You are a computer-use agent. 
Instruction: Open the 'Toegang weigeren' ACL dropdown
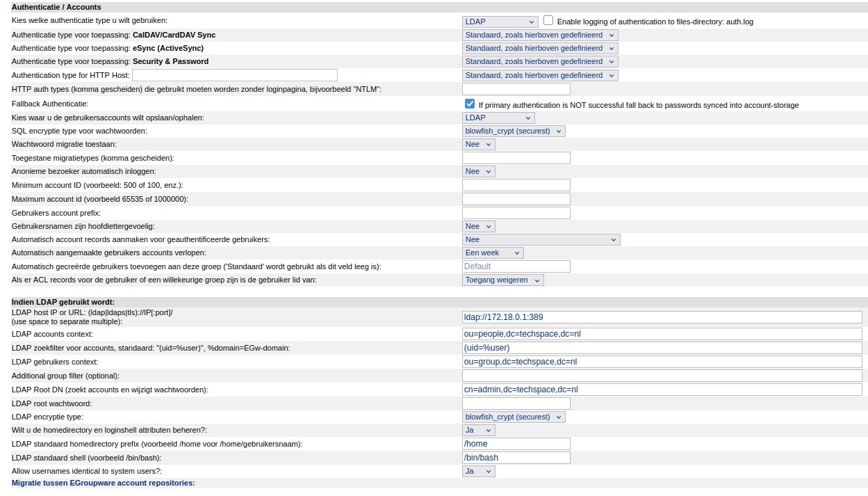(502, 280)
